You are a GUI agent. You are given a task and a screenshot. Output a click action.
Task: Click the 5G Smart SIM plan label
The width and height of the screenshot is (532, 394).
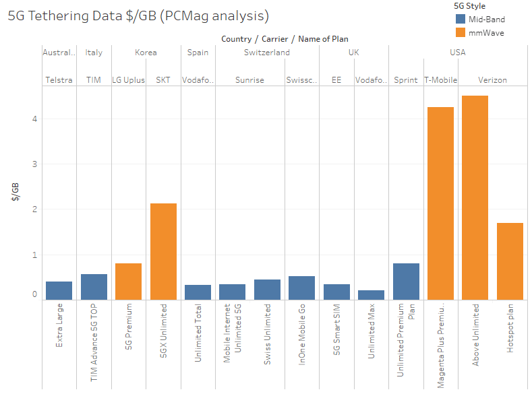pos(336,329)
